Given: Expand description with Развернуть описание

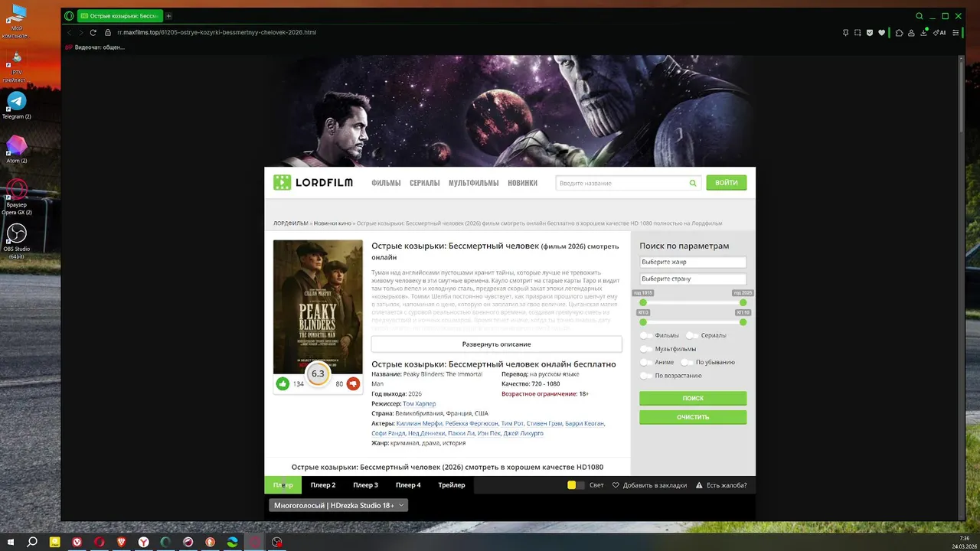Looking at the screenshot, I should [x=497, y=344].
